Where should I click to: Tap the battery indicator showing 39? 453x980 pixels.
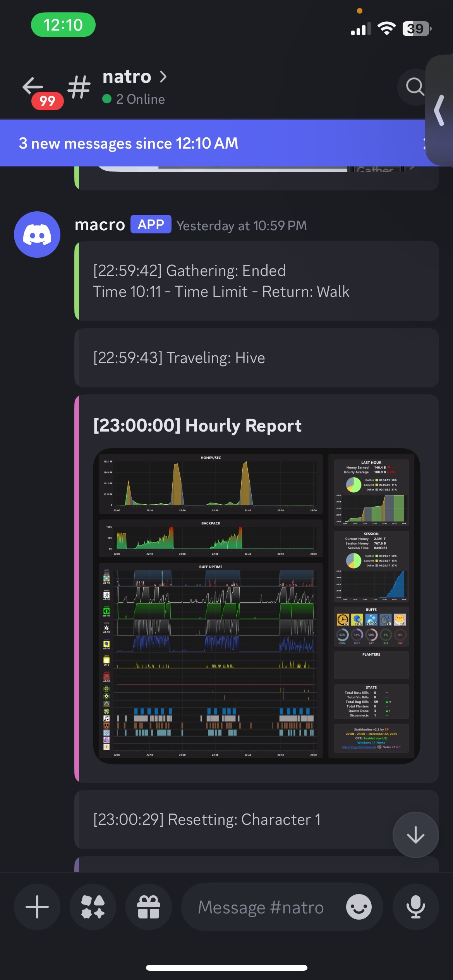tap(417, 29)
